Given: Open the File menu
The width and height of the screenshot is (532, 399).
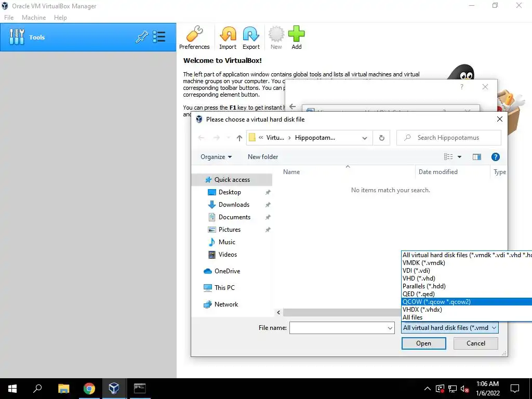Looking at the screenshot, I should [x=9, y=18].
